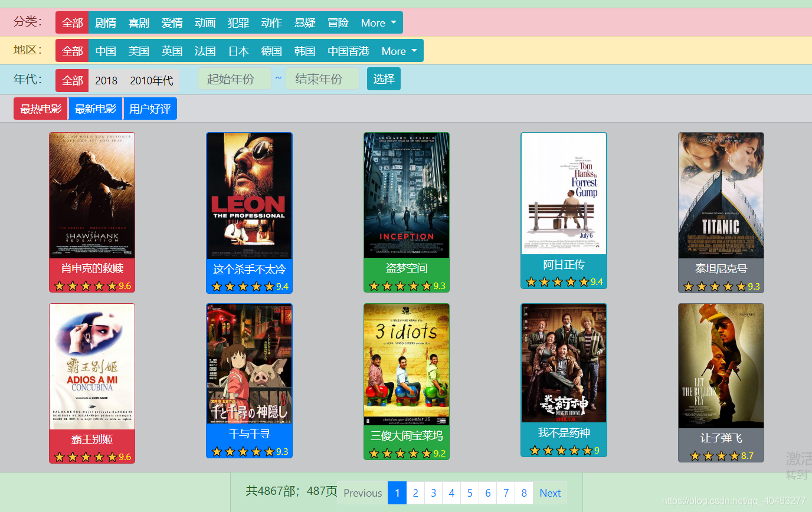Screen dimensions: 812x512
Task: Click the 这个杀手不太冷 title link
Action: (x=249, y=270)
